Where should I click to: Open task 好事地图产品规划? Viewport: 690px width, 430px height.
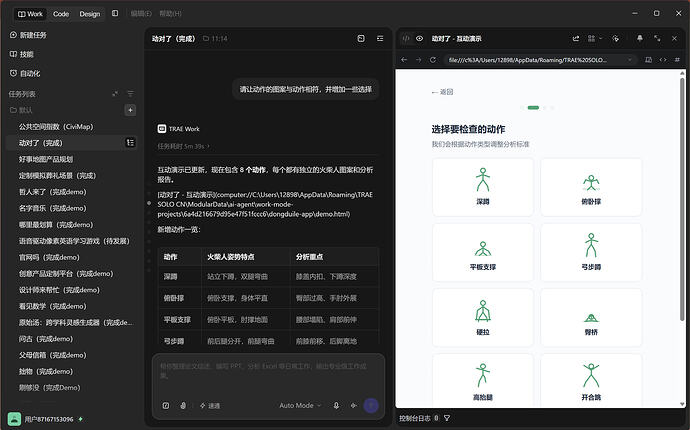tap(46, 159)
